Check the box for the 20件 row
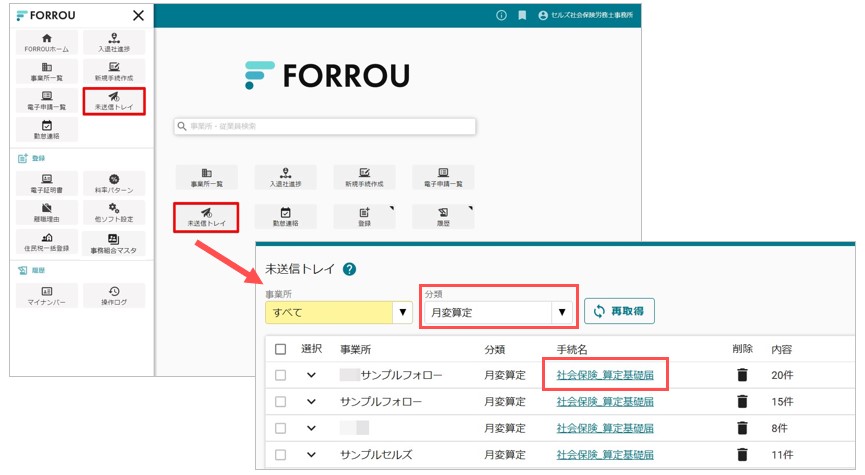This screenshot has width=865, height=475. tap(280, 375)
